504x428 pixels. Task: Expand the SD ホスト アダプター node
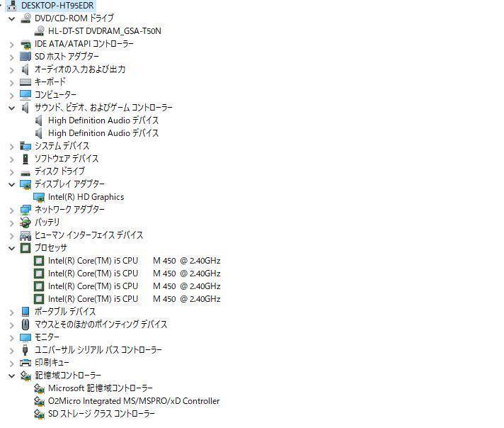(11, 57)
